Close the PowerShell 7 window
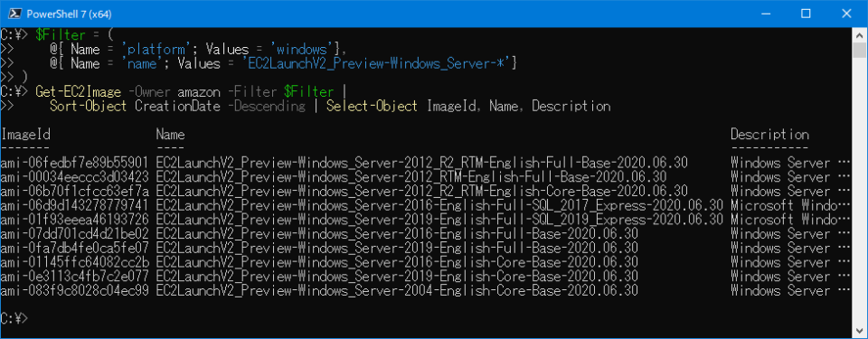Image resolution: width=868 pixels, height=339 pixels. 847,14
